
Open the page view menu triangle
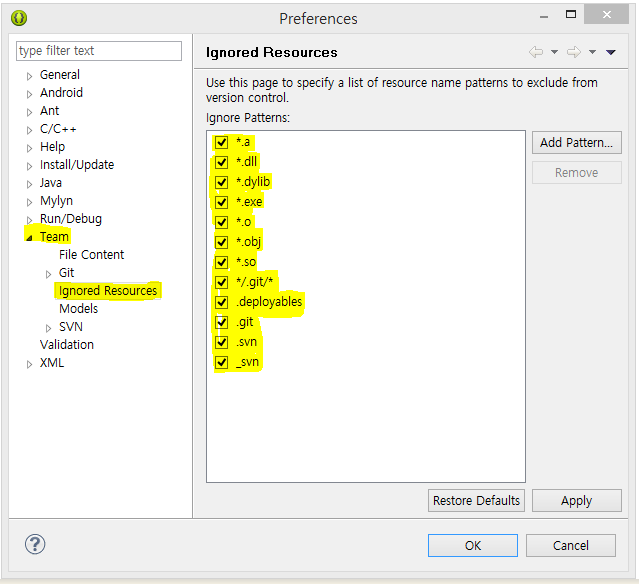tap(610, 52)
